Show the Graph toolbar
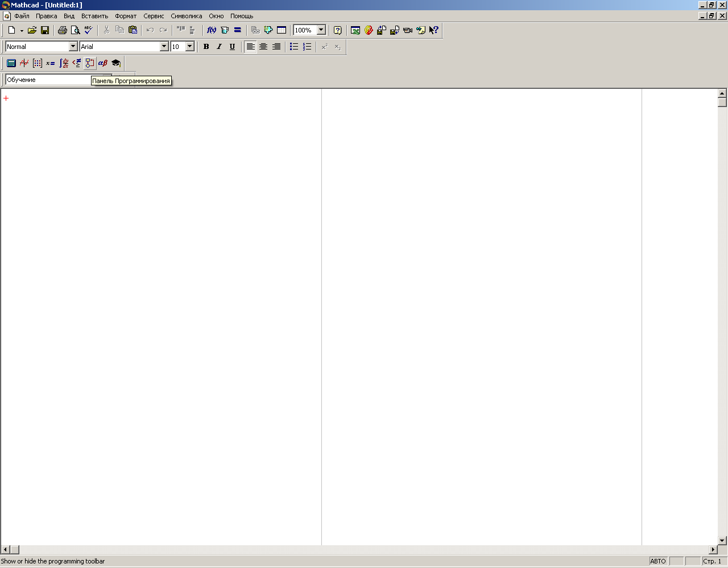728x568 pixels. tap(24, 63)
